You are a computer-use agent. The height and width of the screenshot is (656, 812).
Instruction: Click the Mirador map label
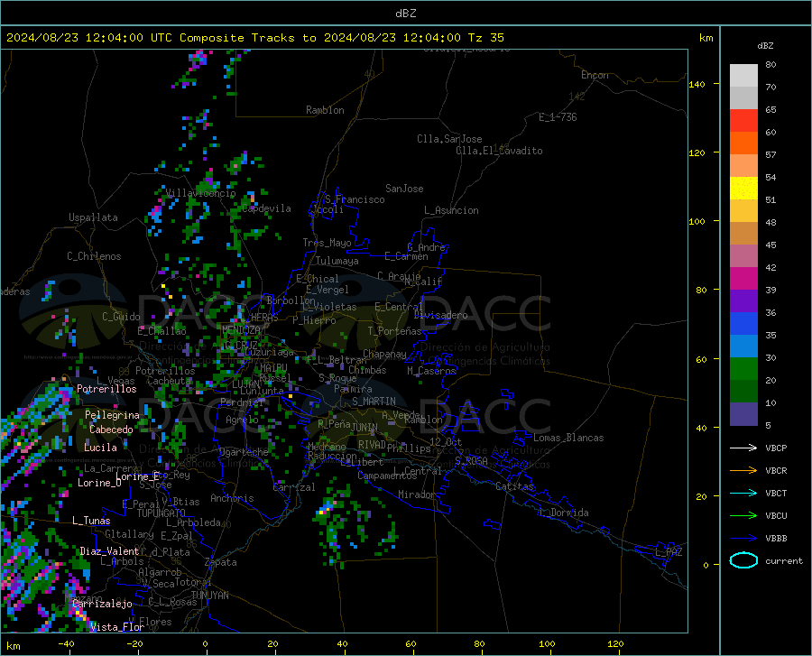pyautogui.click(x=418, y=494)
